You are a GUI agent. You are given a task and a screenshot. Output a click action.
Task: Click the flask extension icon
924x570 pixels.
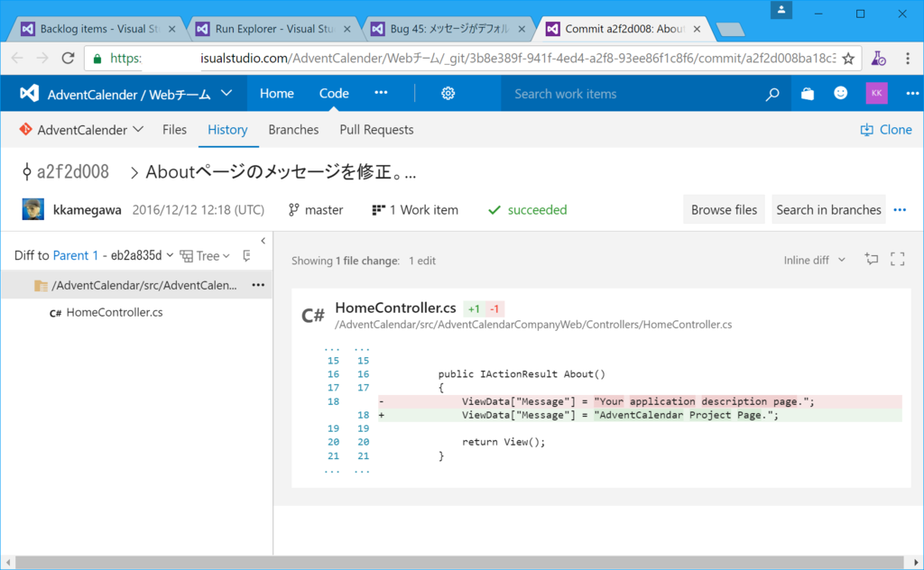(x=879, y=58)
